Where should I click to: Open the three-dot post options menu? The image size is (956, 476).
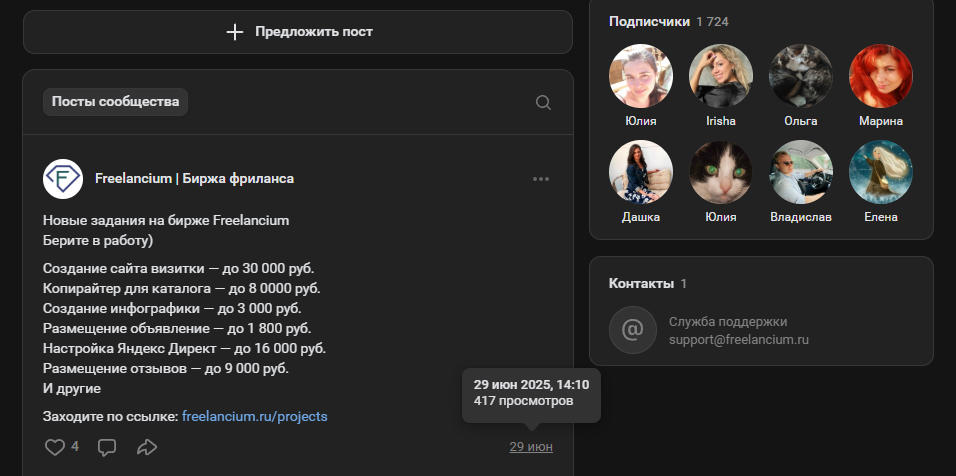541,179
